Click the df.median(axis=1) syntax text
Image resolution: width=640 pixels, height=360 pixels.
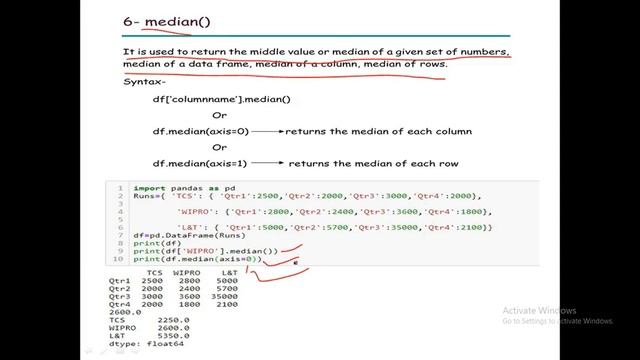pyautogui.click(x=200, y=164)
